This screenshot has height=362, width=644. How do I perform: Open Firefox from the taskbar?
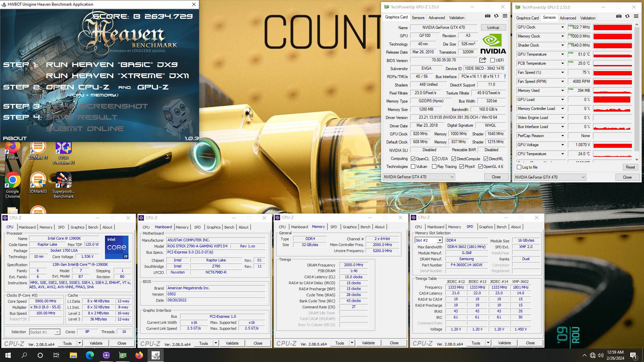[x=139, y=355]
